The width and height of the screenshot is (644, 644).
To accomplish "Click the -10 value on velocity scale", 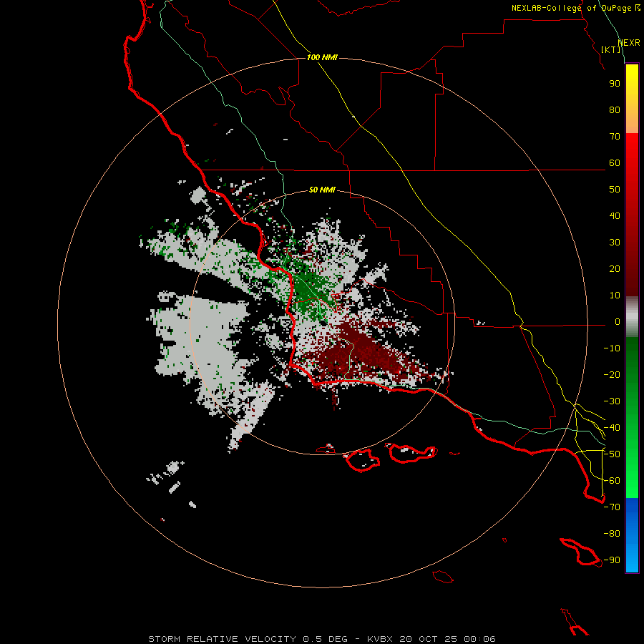I will pos(612,348).
